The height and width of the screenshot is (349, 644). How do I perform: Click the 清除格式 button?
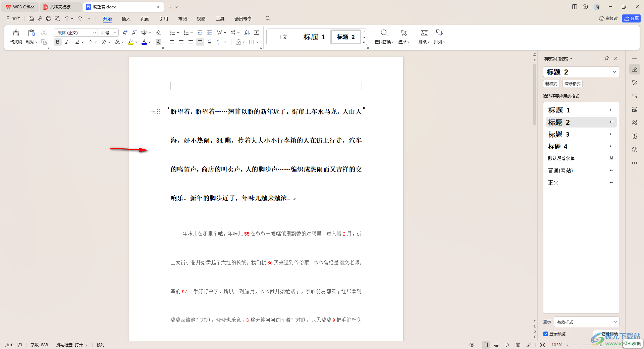(x=572, y=84)
